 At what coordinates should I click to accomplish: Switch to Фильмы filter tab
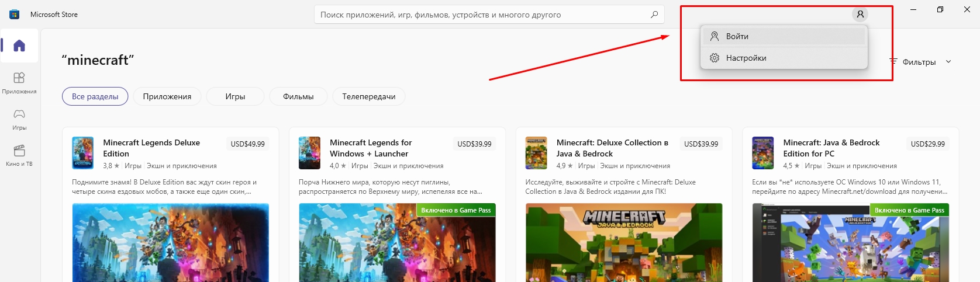(x=298, y=96)
